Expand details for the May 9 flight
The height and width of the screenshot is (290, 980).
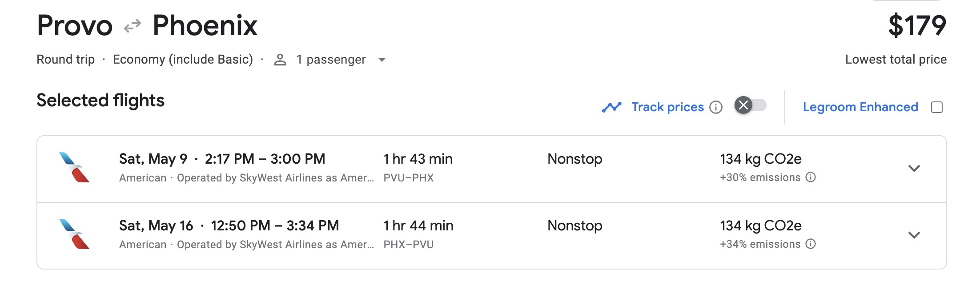tap(914, 168)
